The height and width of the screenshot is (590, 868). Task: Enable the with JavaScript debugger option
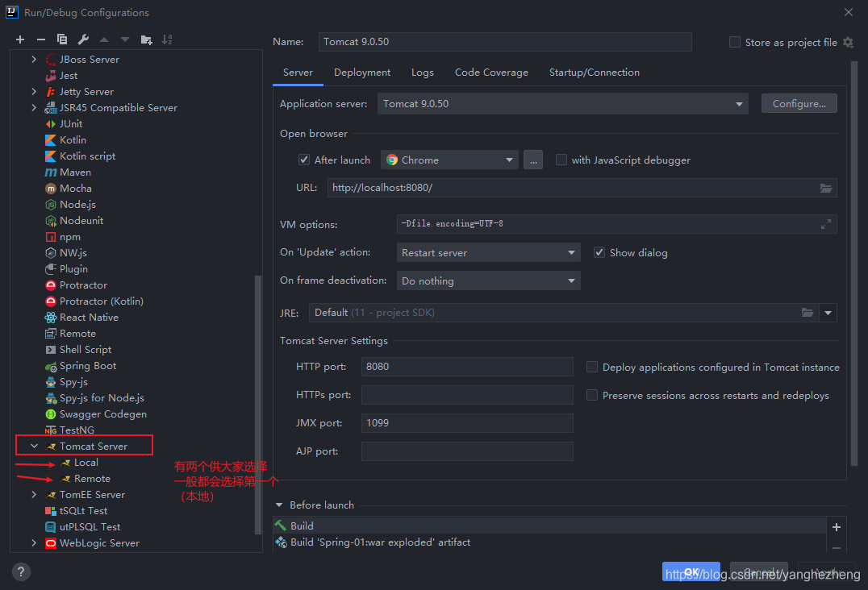(561, 160)
